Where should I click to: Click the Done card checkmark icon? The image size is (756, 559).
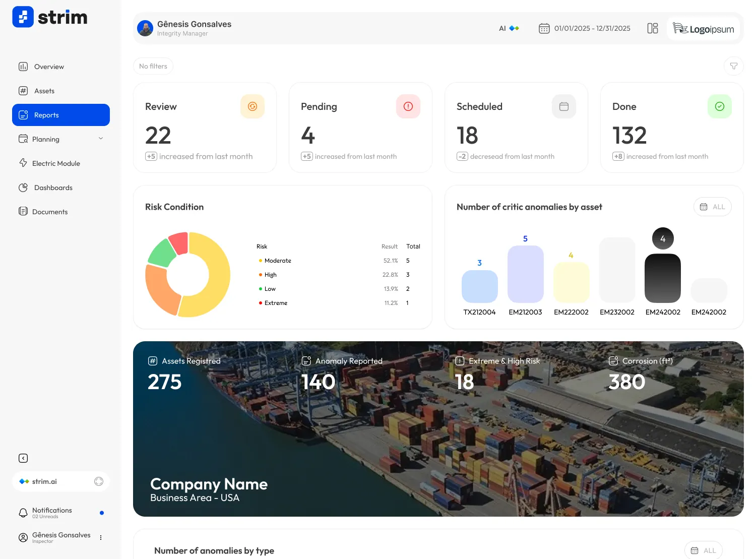tap(720, 106)
